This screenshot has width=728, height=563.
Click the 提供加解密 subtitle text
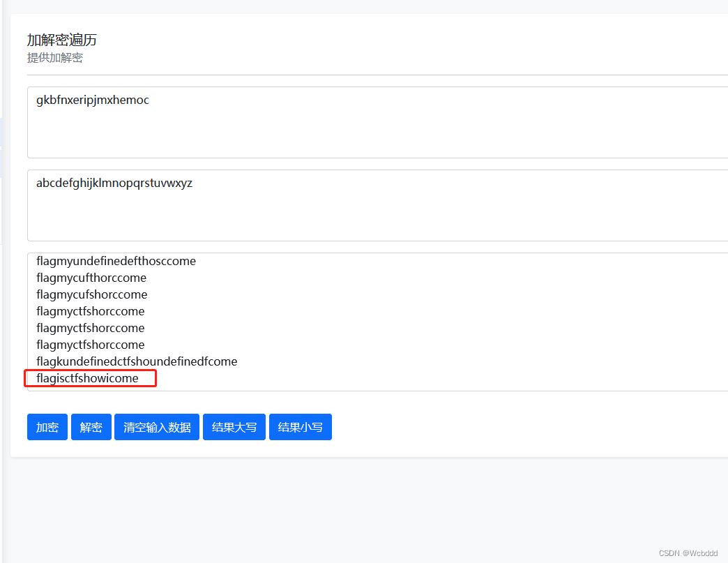pyautogui.click(x=55, y=58)
